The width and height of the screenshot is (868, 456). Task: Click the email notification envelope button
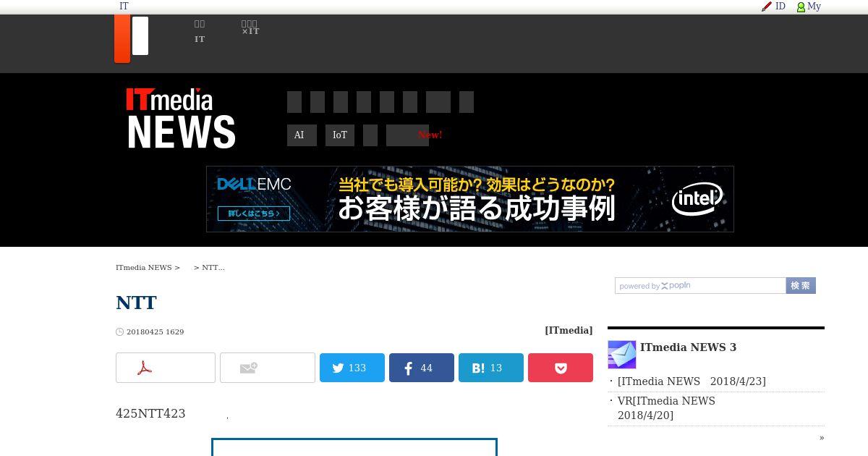pos(268,368)
